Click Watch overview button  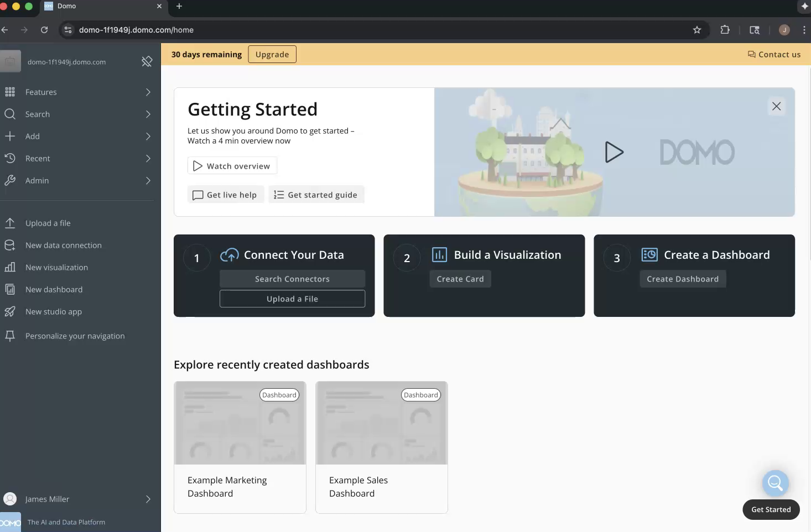tap(232, 166)
